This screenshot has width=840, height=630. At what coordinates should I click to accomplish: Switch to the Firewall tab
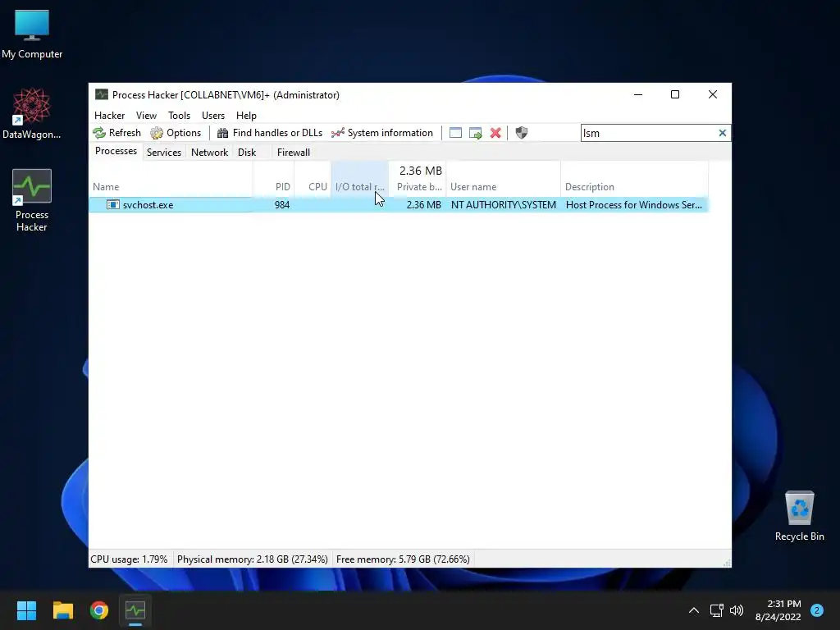tap(293, 152)
